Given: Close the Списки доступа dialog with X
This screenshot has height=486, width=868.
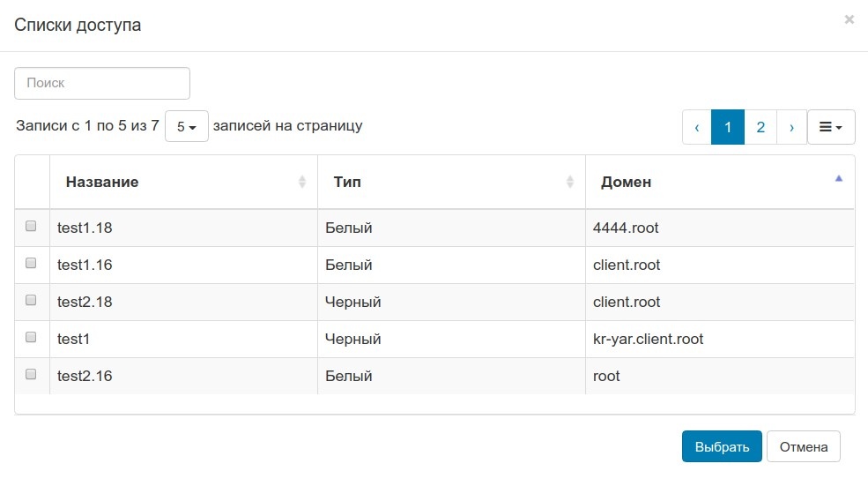Looking at the screenshot, I should pyautogui.click(x=849, y=19).
